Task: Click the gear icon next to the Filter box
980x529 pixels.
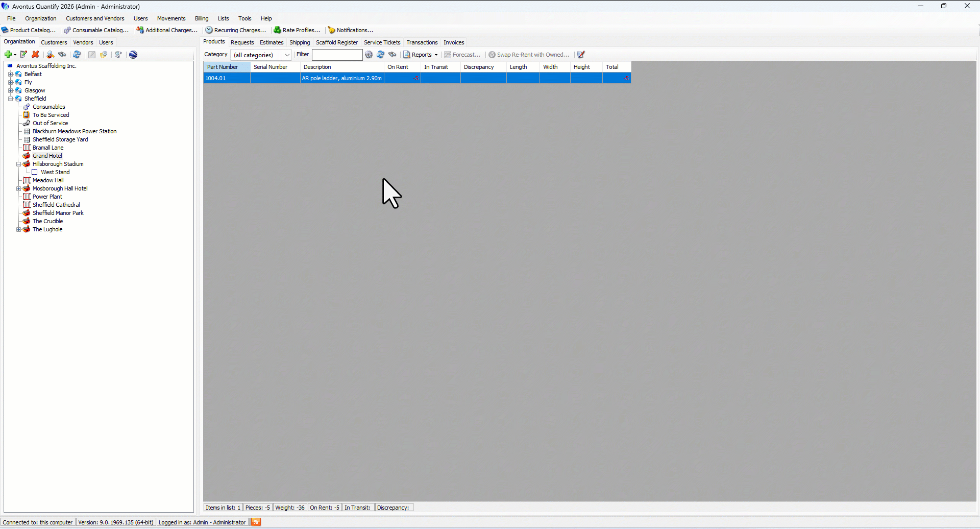Action: coord(369,55)
